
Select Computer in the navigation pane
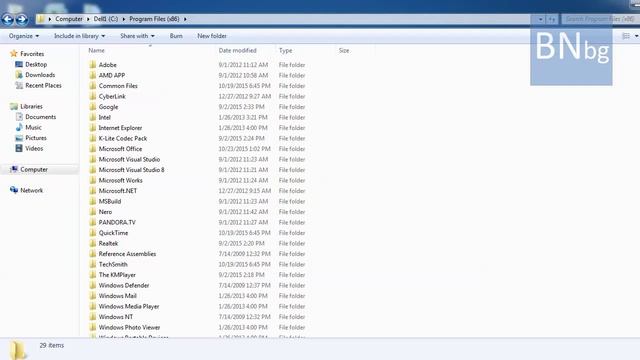(34, 169)
